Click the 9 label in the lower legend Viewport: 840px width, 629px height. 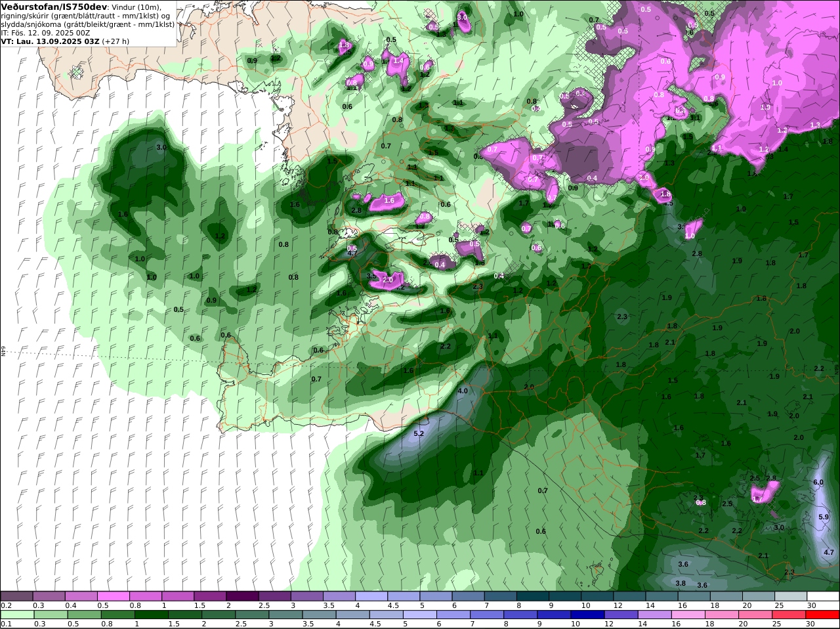click(x=539, y=624)
